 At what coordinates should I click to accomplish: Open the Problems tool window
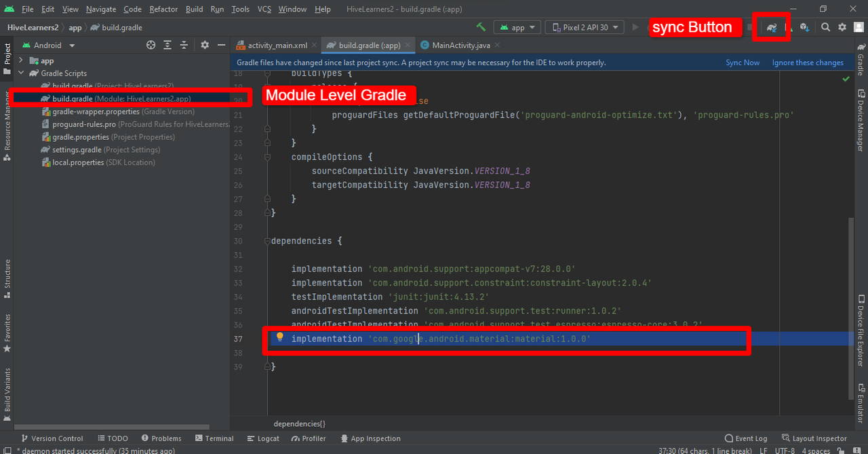pos(161,438)
